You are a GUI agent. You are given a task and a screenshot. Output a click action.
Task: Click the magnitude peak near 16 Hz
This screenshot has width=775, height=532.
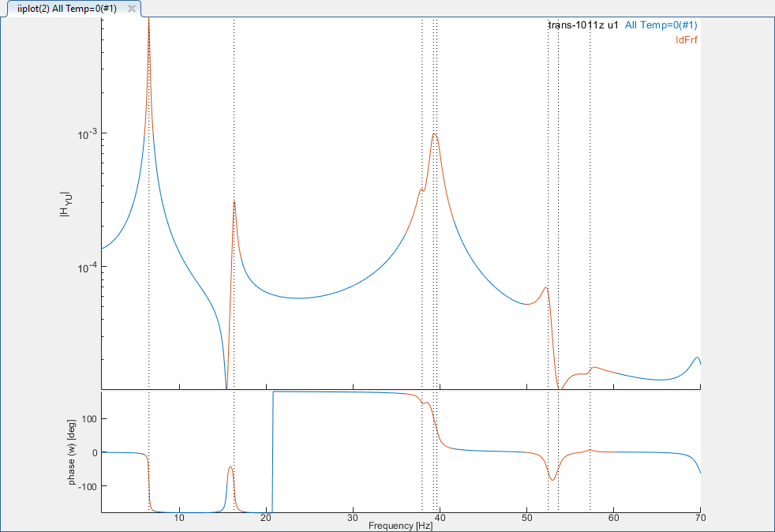[234, 202]
